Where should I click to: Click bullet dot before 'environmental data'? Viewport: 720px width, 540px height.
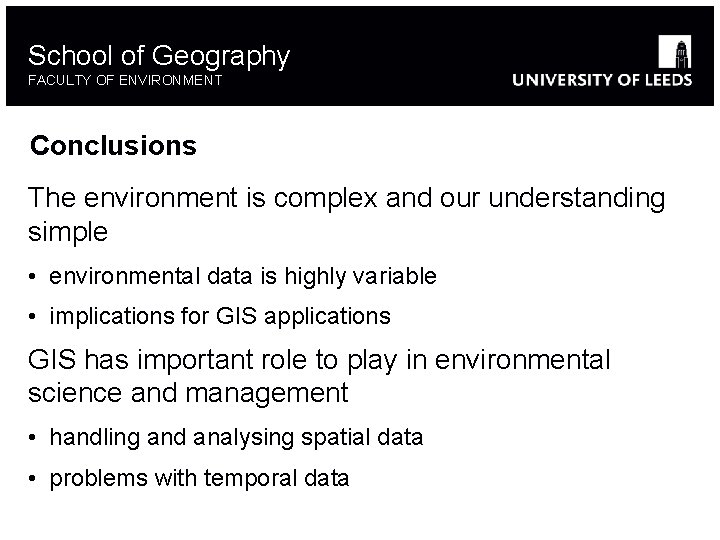pyautogui.click(x=34, y=276)
